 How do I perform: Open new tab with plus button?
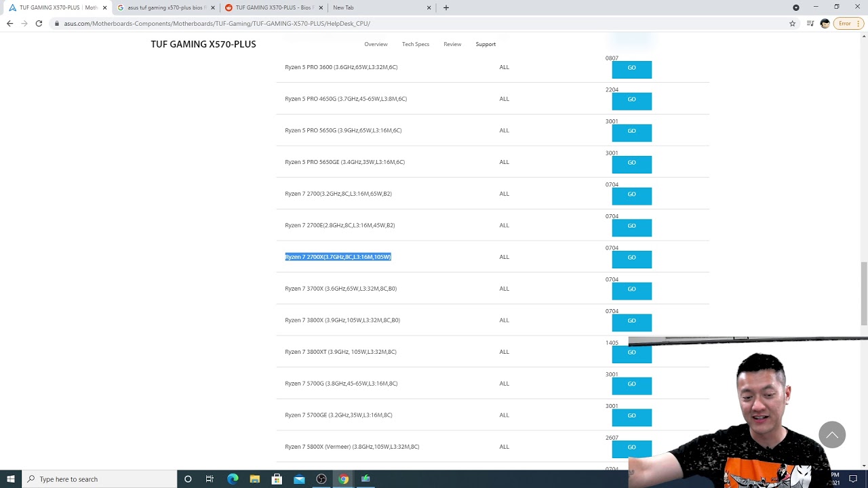(446, 7)
